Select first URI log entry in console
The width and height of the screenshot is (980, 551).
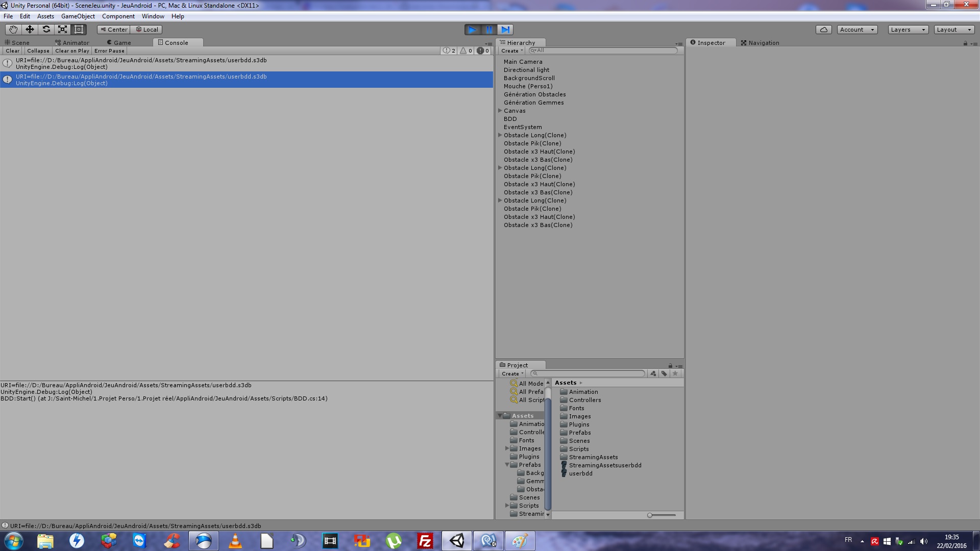pyautogui.click(x=247, y=63)
